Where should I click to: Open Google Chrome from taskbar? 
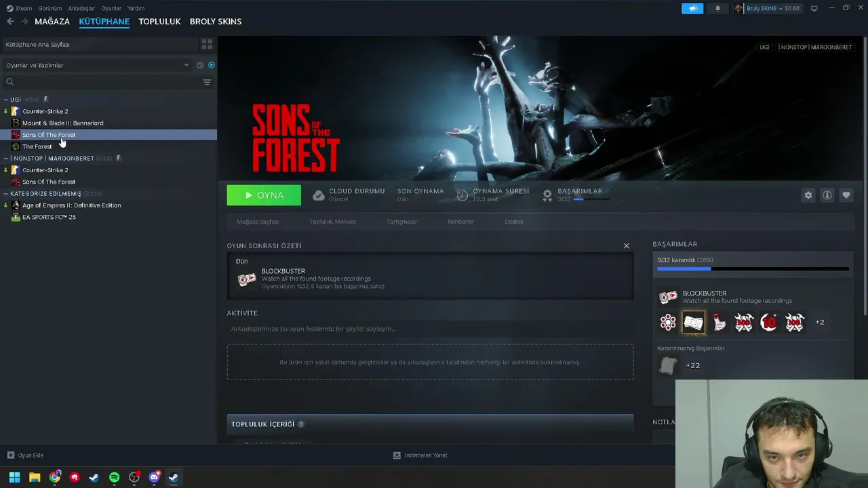coord(55,477)
